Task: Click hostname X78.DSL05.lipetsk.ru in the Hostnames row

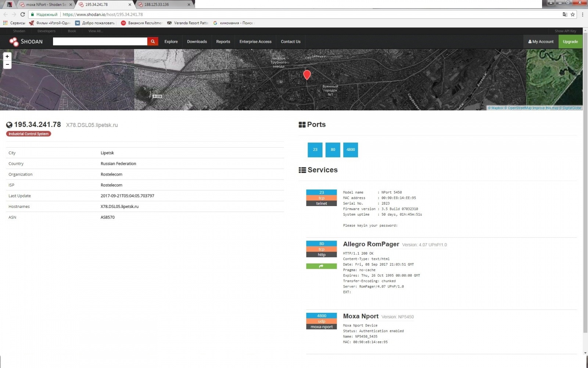Action: (119, 206)
